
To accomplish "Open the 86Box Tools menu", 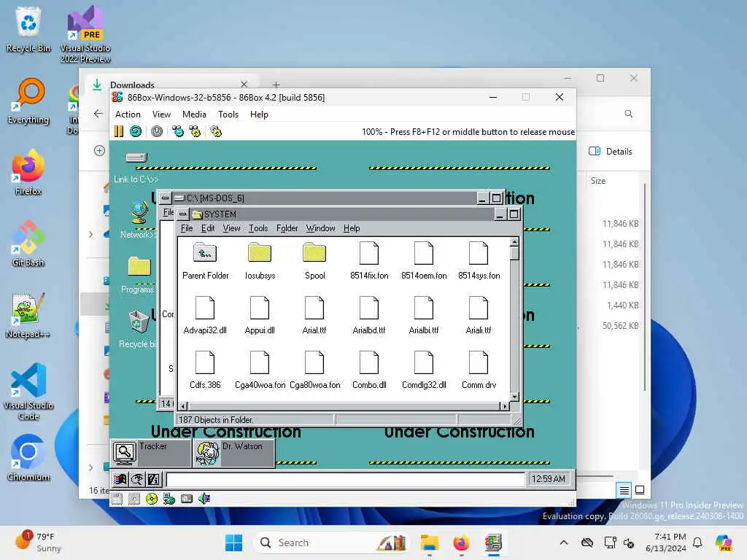I will (x=228, y=114).
